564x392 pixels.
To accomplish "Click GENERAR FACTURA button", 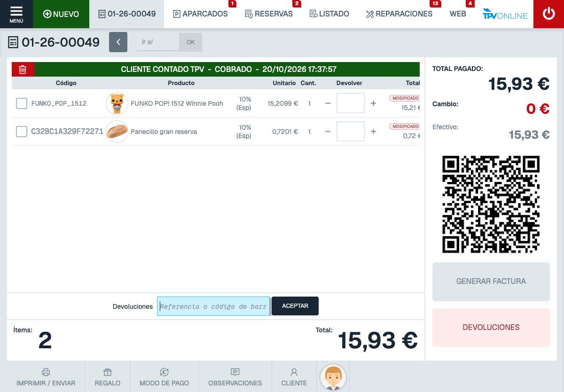I will [491, 282].
